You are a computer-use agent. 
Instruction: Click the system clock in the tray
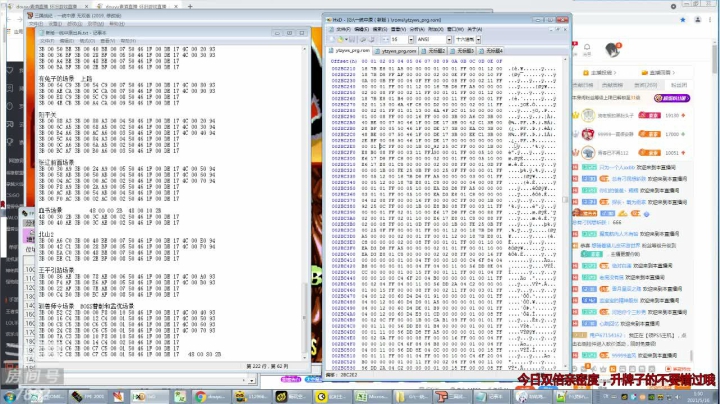(x=698, y=397)
